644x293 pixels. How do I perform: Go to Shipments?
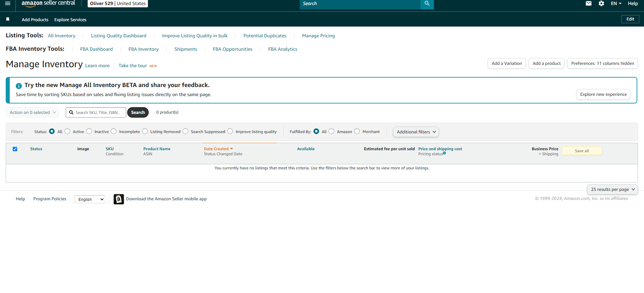tap(186, 49)
